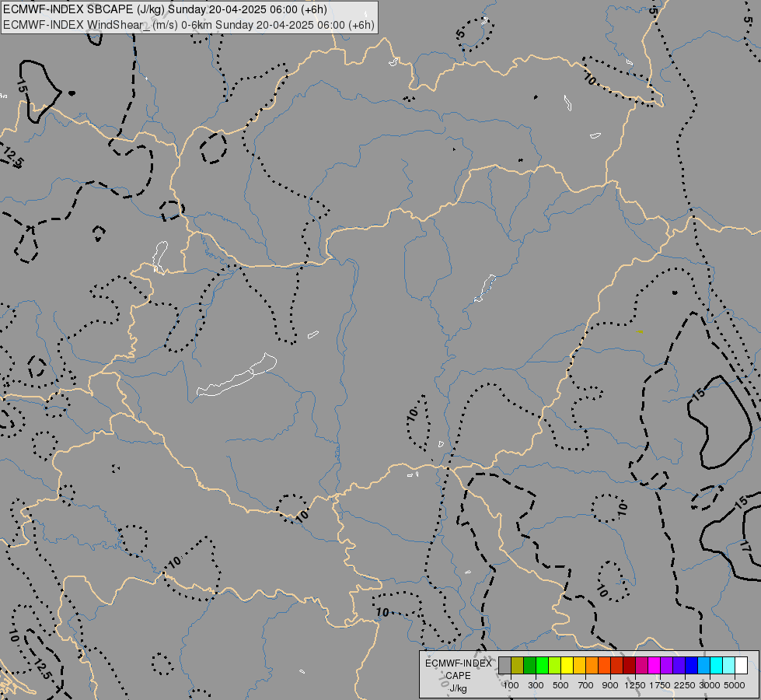Viewport: 761px width, 700px height.
Task: Click the CAPE word in legend box
Action: point(458,676)
